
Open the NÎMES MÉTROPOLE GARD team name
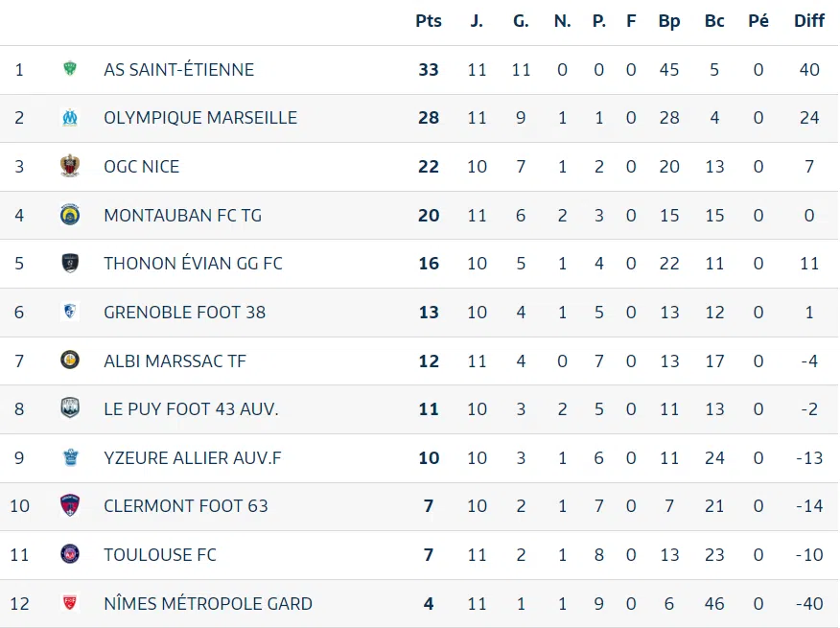click(x=208, y=603)
